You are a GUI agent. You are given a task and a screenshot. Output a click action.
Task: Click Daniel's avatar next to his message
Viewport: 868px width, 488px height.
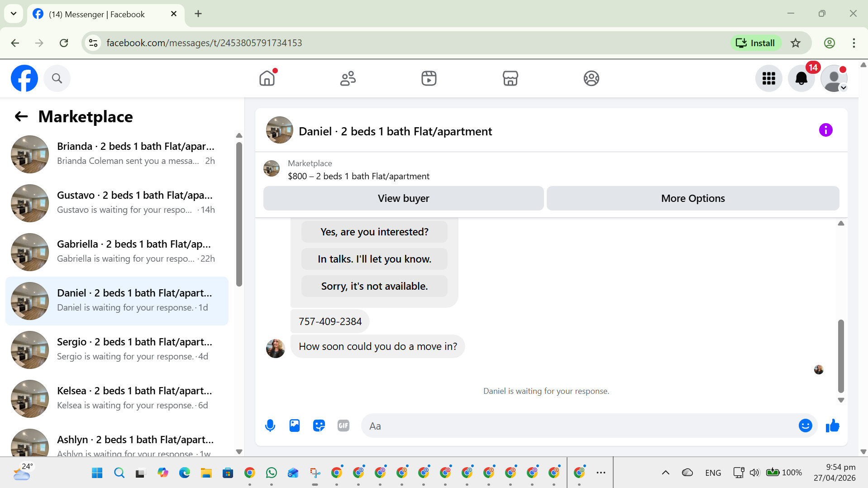point(275,348)
